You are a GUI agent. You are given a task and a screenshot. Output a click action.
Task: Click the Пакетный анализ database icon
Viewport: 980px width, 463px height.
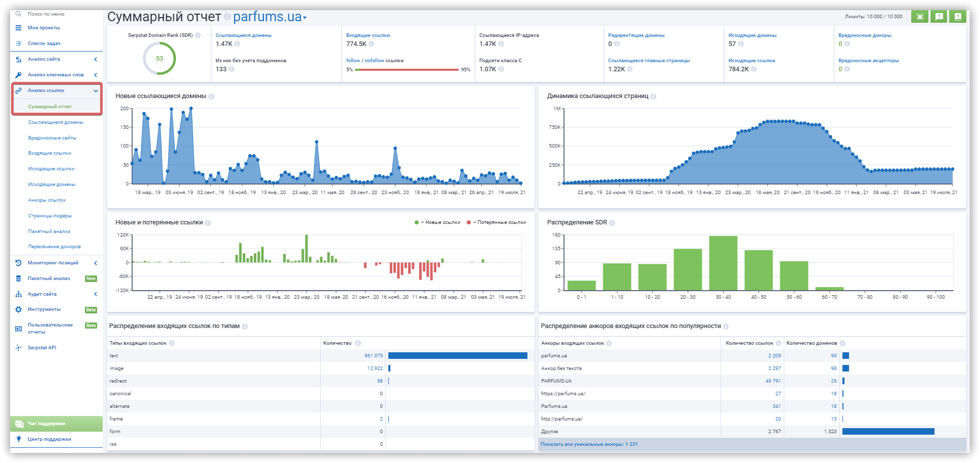click(18, 279)
